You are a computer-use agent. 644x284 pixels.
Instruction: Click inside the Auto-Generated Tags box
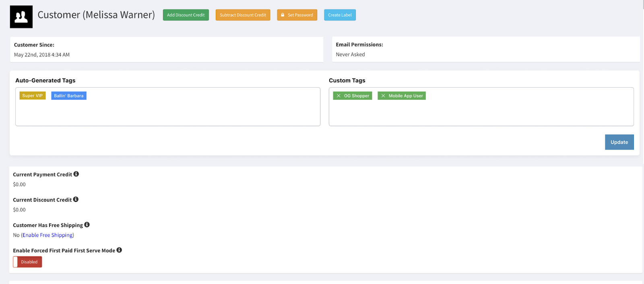167,113
